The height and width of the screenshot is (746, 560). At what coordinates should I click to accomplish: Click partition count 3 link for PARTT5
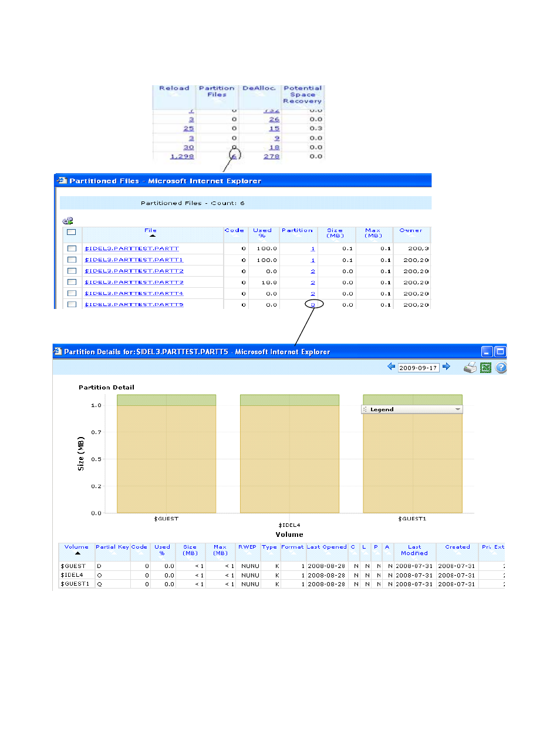(x=313, y=304)
